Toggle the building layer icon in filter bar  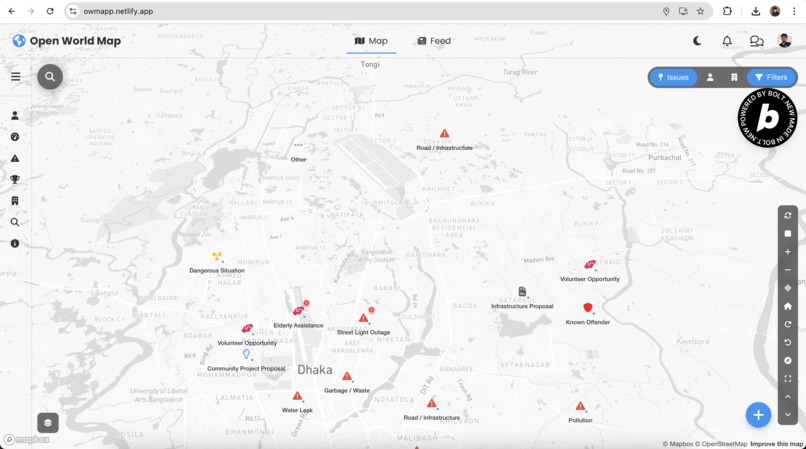[x=734, y=77]
